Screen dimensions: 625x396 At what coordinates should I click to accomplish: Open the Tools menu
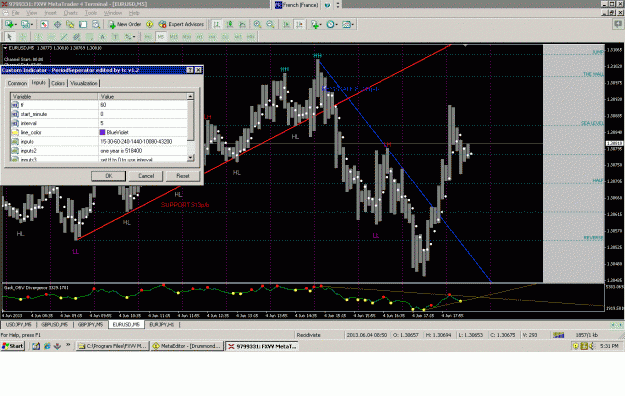tap(91, 13)
